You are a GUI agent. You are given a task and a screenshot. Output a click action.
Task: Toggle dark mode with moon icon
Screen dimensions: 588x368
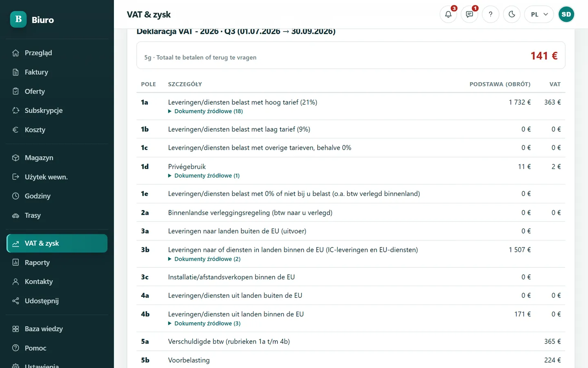tap(512, 14)
